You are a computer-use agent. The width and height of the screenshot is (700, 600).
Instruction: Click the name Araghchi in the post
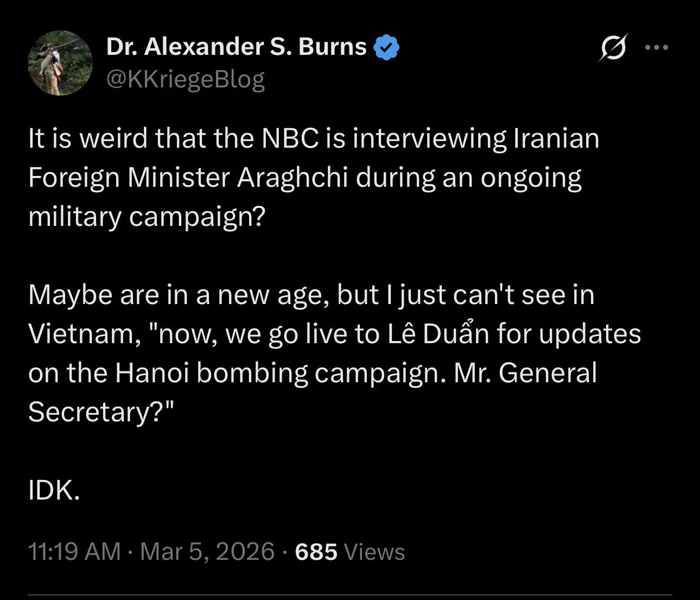click(x=292, y=177)
